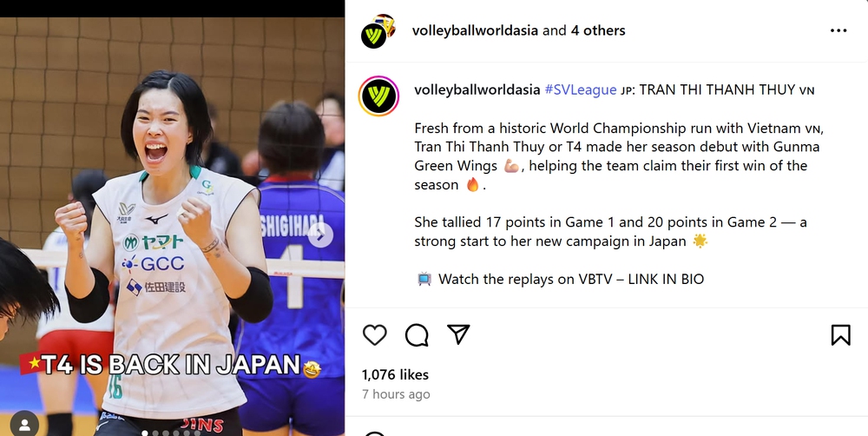Share post via paper plane icon
868x436 pixels.
(x=458, y=334)
